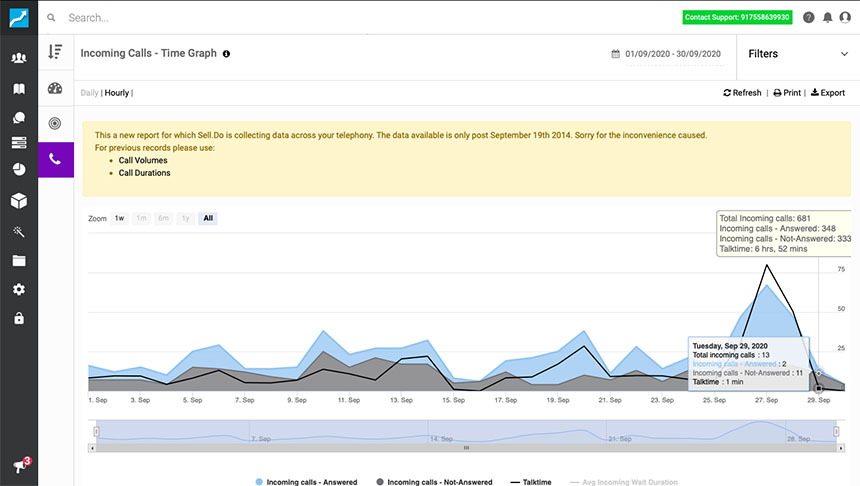Toggle Incoming calls - Not-Answered legend series
This screenshot has width=860, height=486.
coord(434,482)
